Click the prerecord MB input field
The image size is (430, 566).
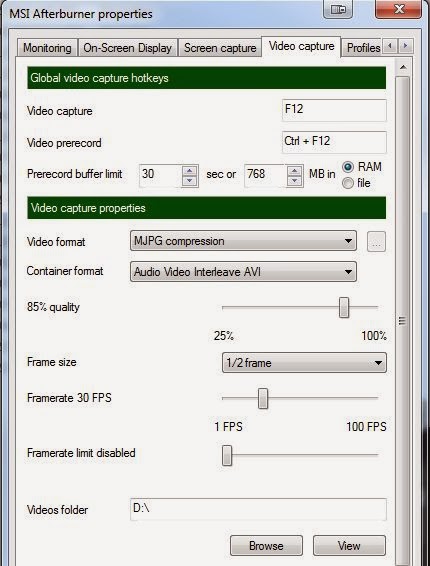pos(265,176)
